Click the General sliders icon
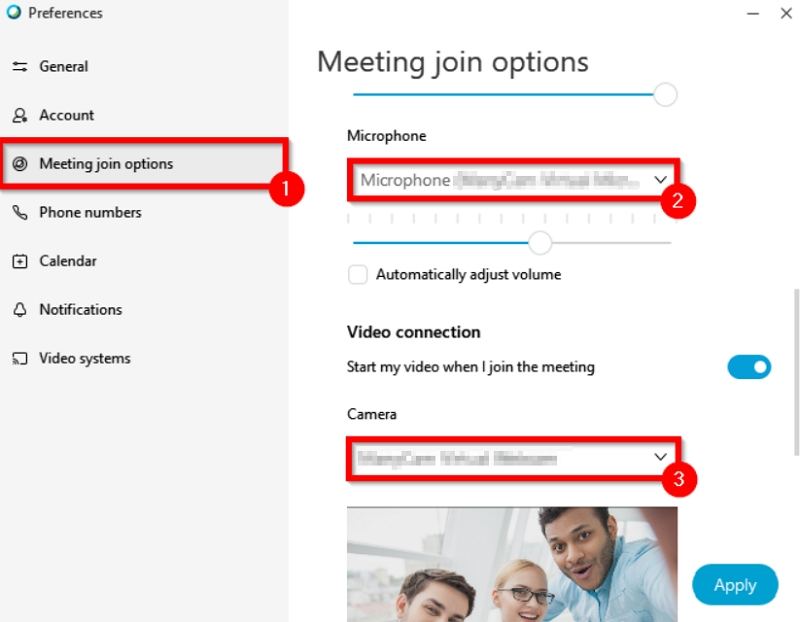This screenshot has height=622, width=800. [x=20, y=66]
